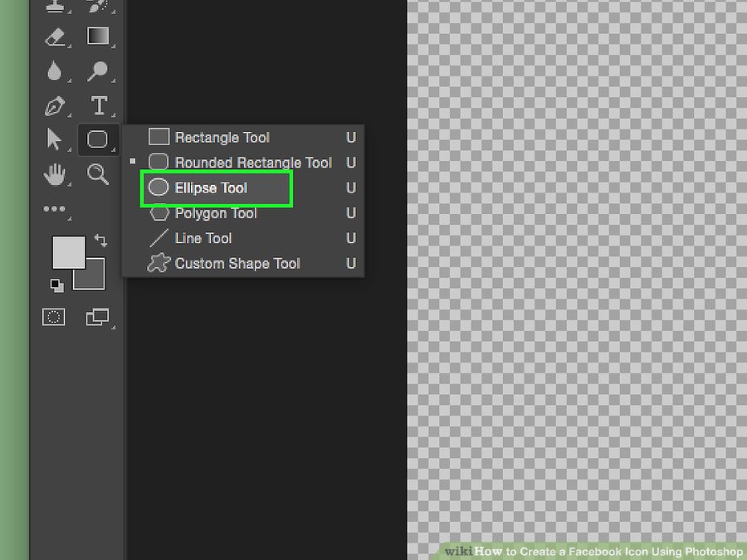Select the Hand tool
747x560 pixels.
click(54, 174)
